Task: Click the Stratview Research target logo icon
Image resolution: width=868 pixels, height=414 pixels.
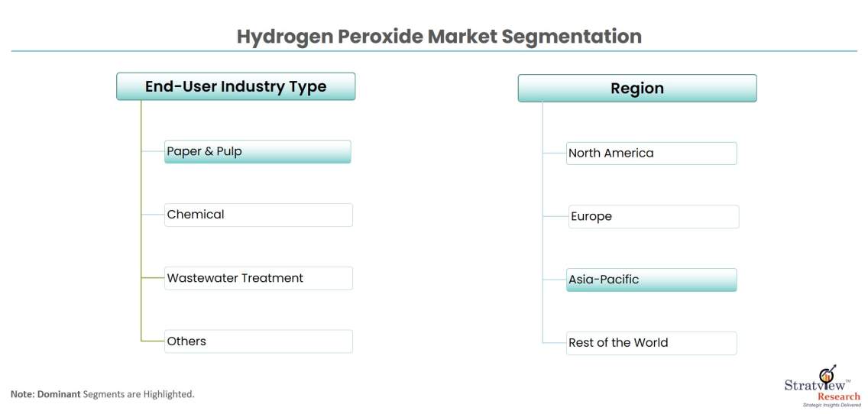Action: 825,376
